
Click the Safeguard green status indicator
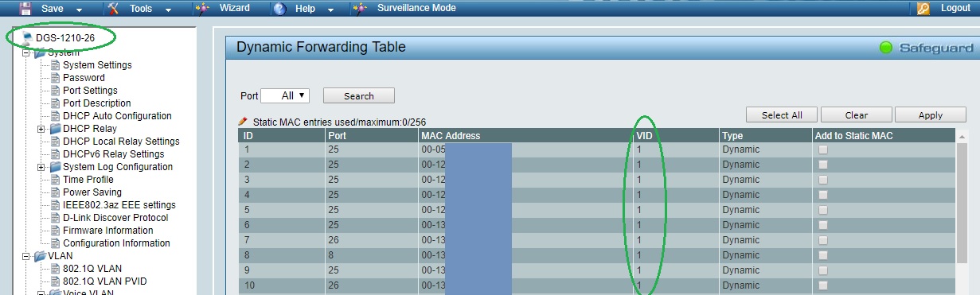tap(885, 48)
